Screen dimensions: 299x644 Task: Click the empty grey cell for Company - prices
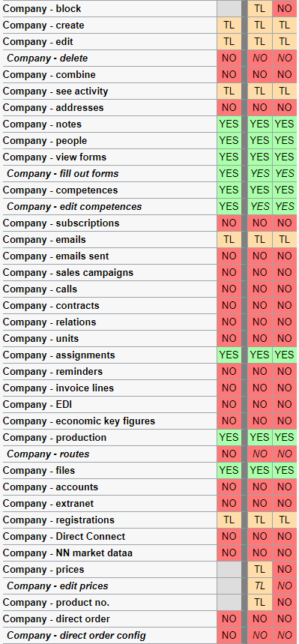[229, 569]
